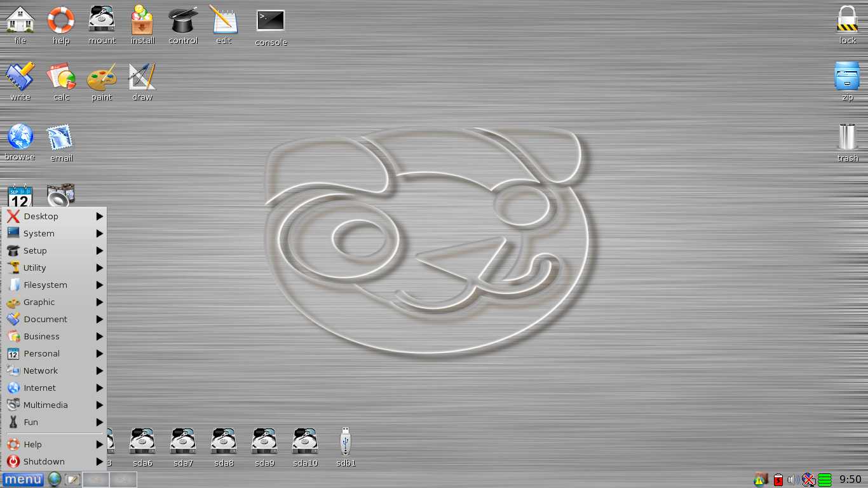This screenshot has width=868, height=488.
Task: Launch the browse web browser icon
Action: pos(20,137)
